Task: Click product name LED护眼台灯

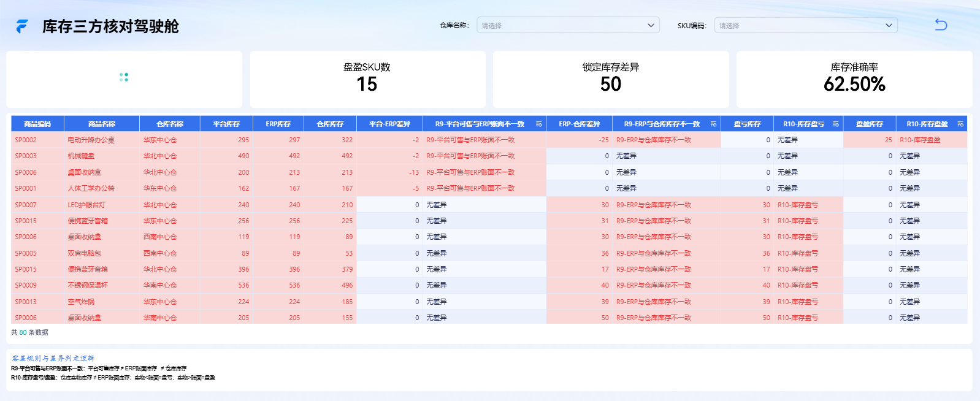Action: (86, 205)
